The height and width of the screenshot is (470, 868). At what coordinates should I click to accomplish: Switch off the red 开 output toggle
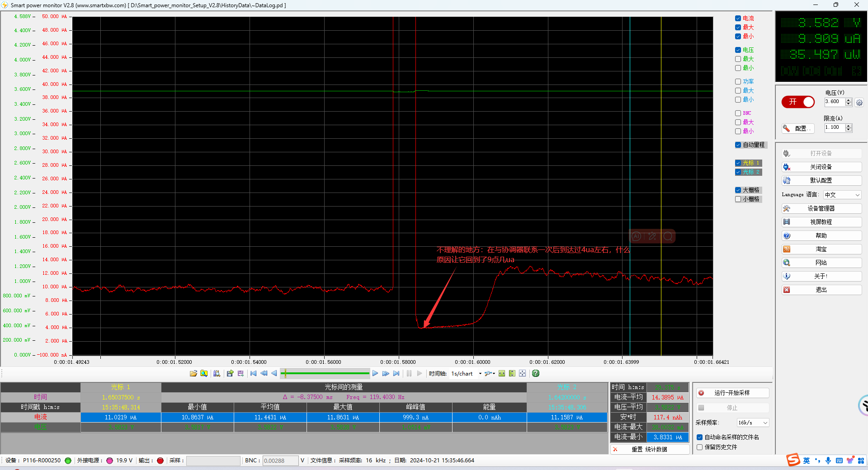coord(798,102)
